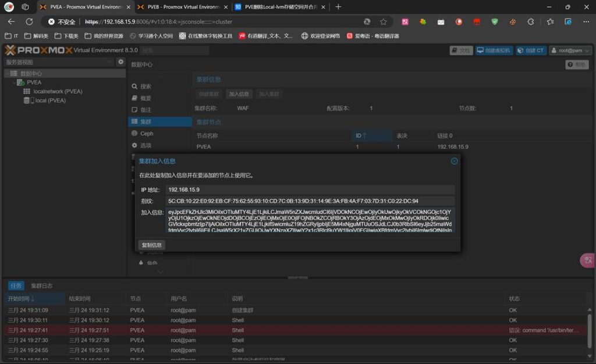Click the 创建集群 button
The height and width of the screenshot is (364, 596).
[209, 94]
